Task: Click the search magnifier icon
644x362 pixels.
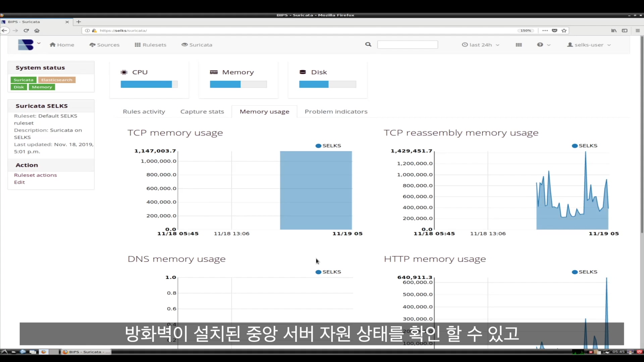Action: tap(368, 45)
